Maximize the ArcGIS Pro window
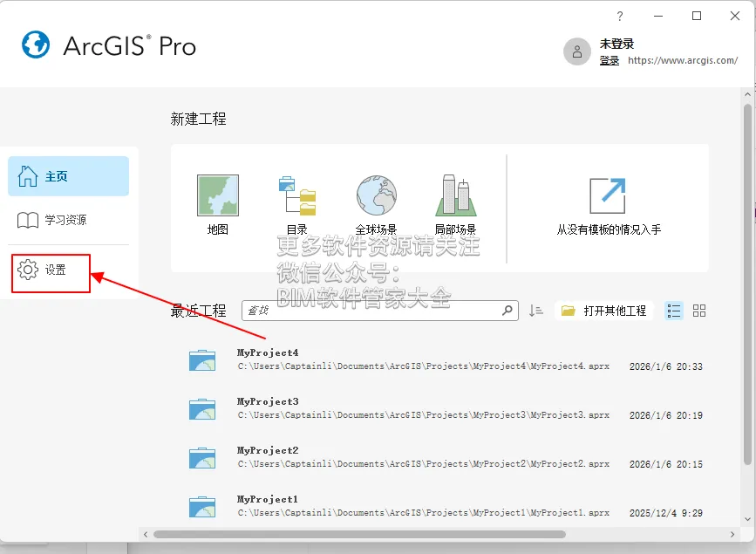The image size is (756, 554). coord(697,16)
